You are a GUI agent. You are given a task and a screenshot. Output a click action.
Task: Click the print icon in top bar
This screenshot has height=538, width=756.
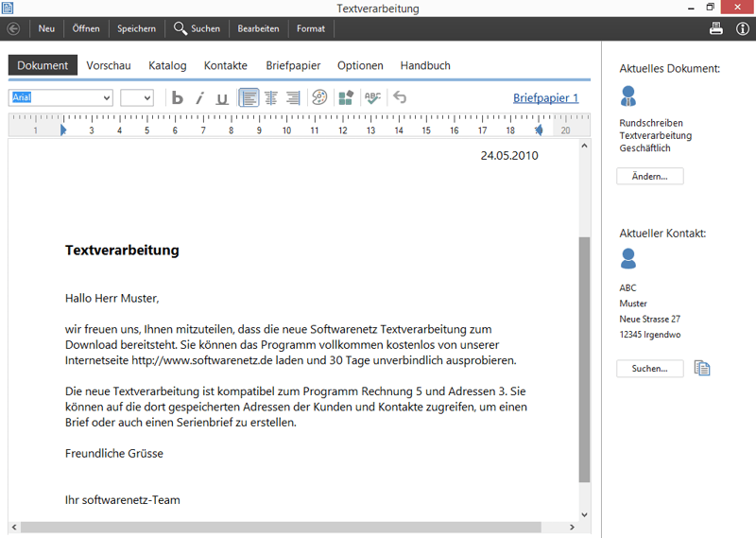tap(716, 28)
